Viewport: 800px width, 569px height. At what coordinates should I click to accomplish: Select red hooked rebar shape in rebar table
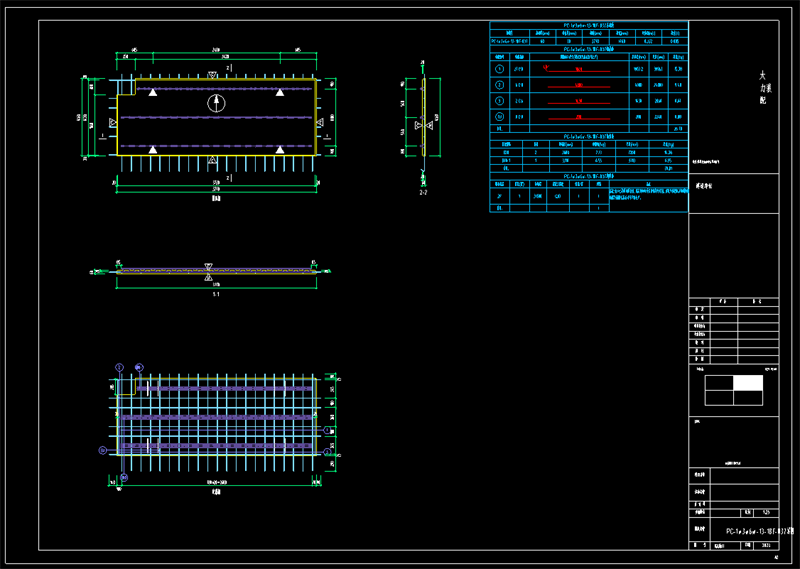pos(577,69)
